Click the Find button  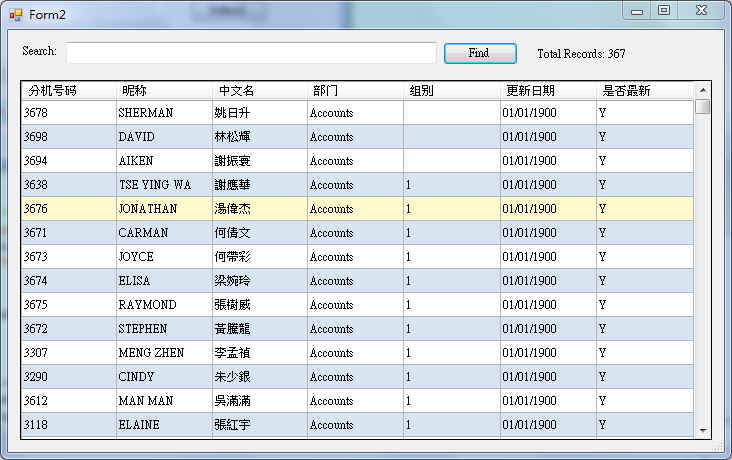tap(480, 53)
